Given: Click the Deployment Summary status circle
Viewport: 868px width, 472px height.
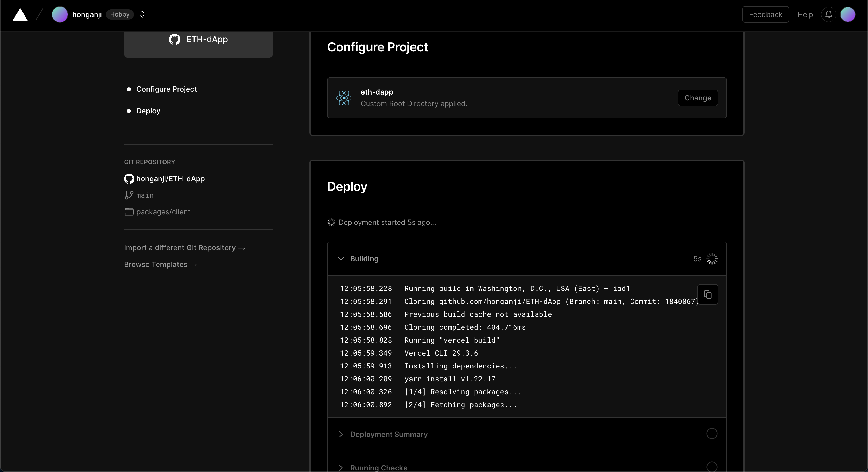Looking at the screenshot, I should pyautogui.click(x=712, y=434).
